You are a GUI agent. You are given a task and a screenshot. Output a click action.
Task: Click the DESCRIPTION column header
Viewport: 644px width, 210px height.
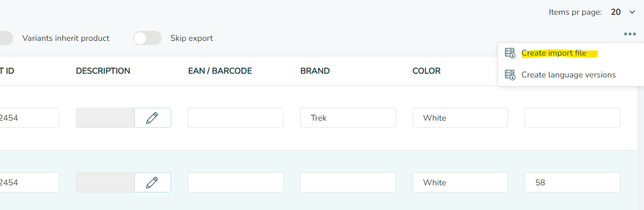(103, 71)
